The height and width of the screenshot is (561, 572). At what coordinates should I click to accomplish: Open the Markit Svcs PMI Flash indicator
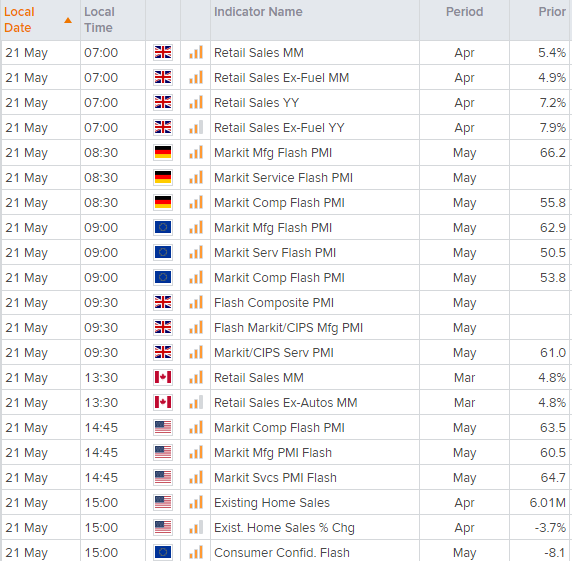point(275,477)
